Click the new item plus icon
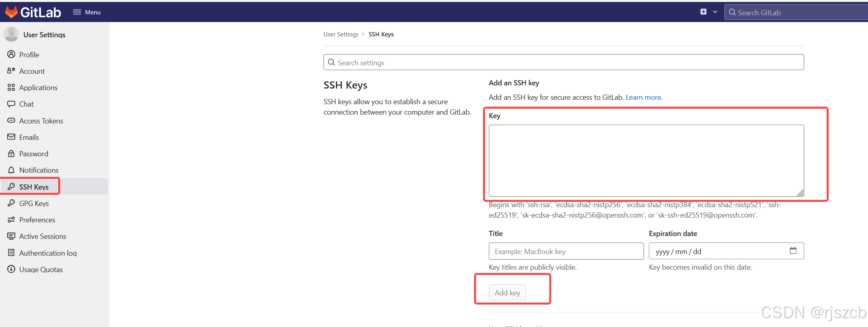Image resolution: width=868 pixels, height=327 pixels. coord(703,12)
